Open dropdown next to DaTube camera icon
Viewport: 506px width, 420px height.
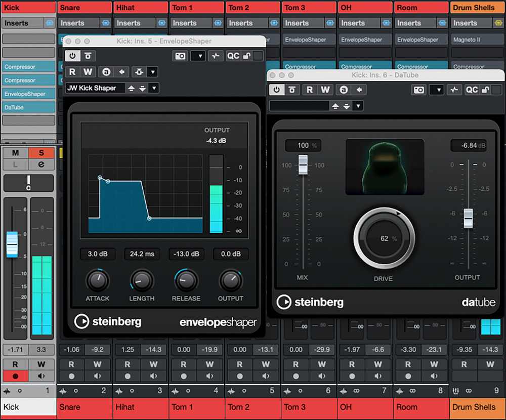pyautogui.click(x=436, y=90)
